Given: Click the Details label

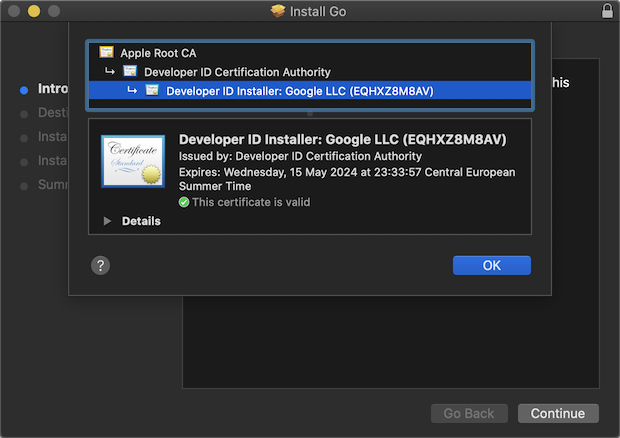Looking at the screenshot, I should click(x=141, y=221).
